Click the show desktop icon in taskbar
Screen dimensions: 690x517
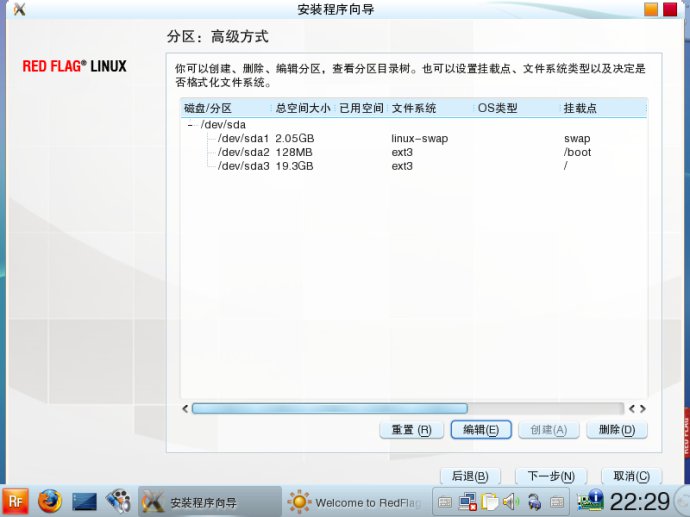pos(84,500)
